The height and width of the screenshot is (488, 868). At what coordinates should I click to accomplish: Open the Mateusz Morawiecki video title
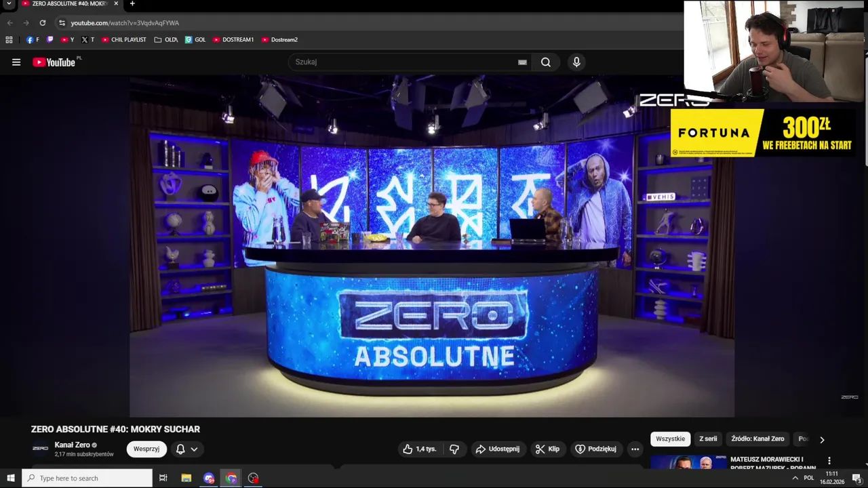point(772,464)
